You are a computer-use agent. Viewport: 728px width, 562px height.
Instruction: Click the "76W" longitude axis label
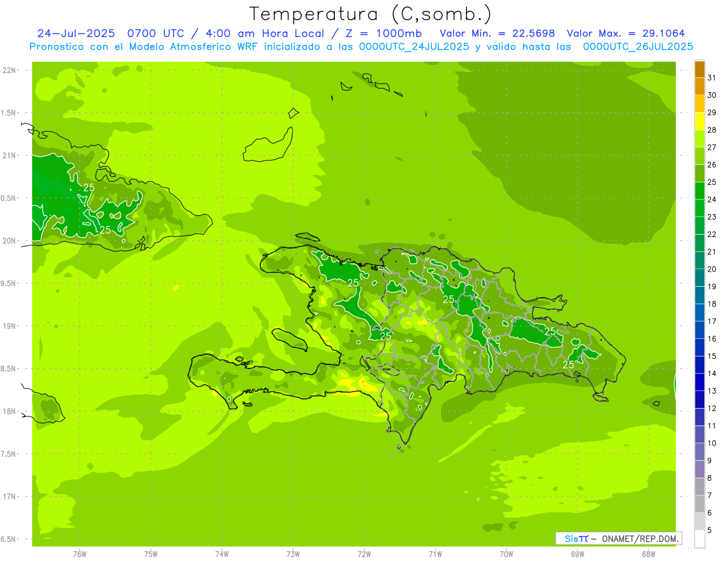click(x=79, y=554)
